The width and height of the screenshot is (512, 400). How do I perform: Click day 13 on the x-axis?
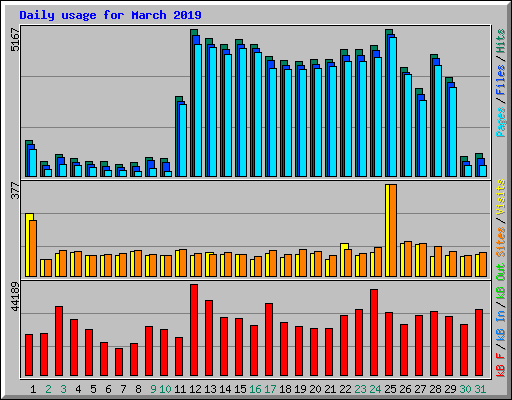[210, 389]
